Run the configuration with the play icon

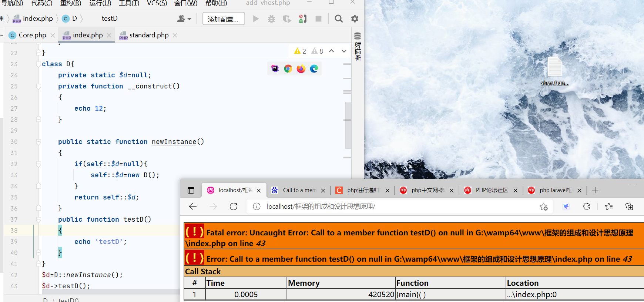click(256, 19)
